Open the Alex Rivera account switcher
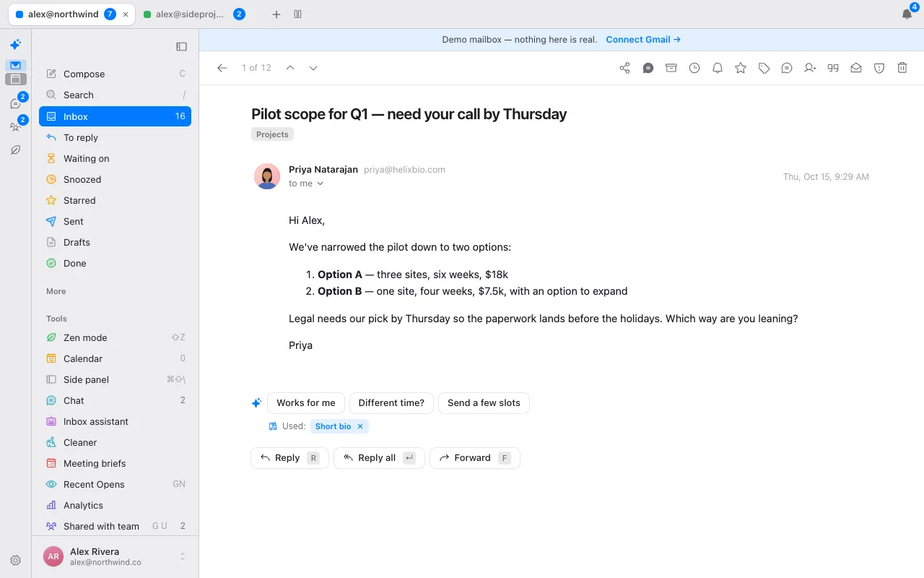The width and height of the screenshot is (924, 578). point(115,556)
